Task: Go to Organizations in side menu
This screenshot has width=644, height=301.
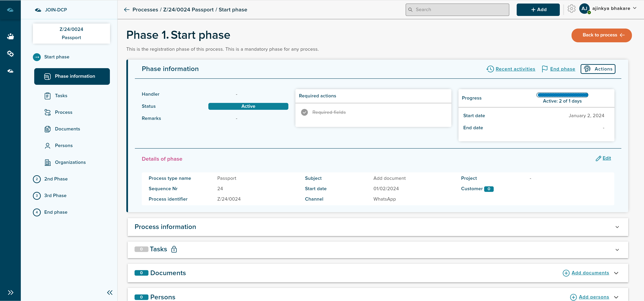Action: click(x=70, y=162)
